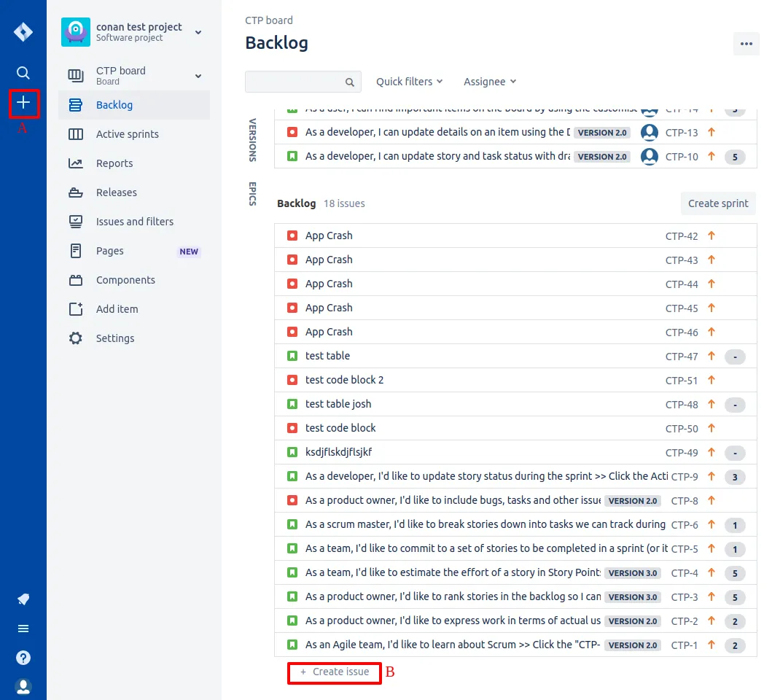The width and height of the screenshot is (772, 700).
Task: Click the Components icon
Action: pos(75,280)
